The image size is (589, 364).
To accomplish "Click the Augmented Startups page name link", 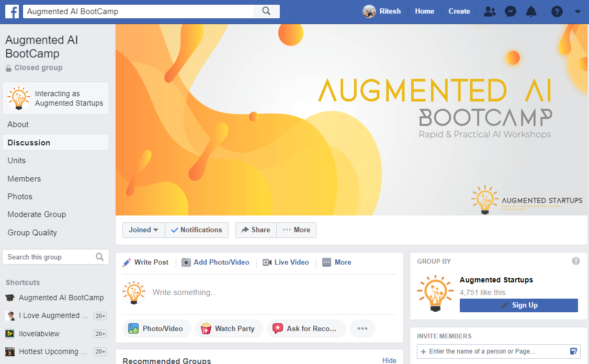I will 496,280.
